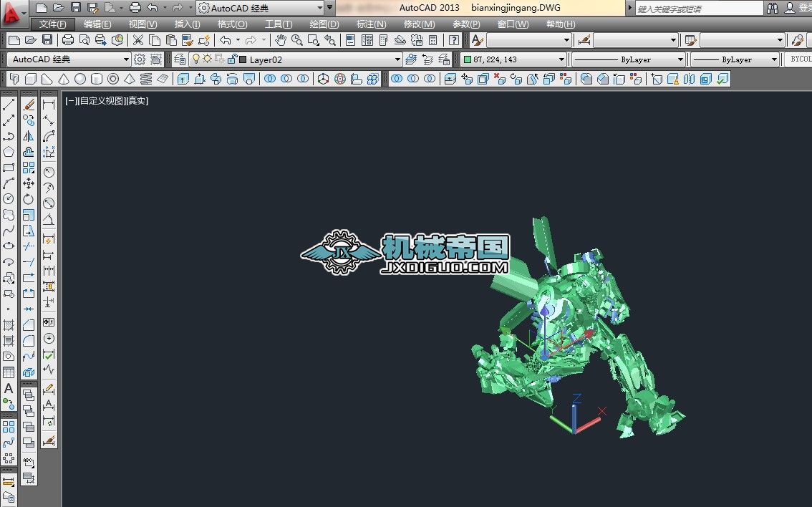Click the BYCOL plot style field

[798, 59]
